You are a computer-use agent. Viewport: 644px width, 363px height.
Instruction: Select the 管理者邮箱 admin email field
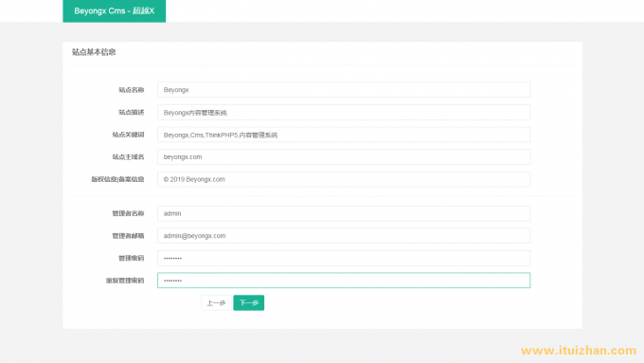[x=344, y=236]
